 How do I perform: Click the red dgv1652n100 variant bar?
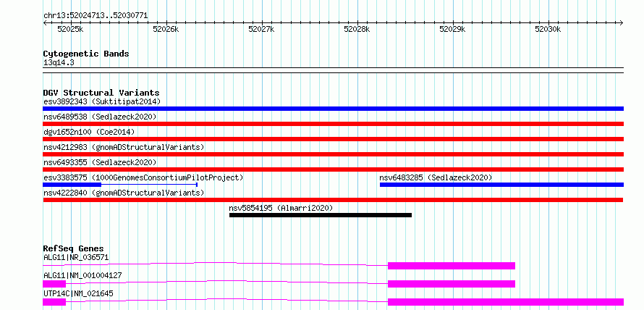333,139
